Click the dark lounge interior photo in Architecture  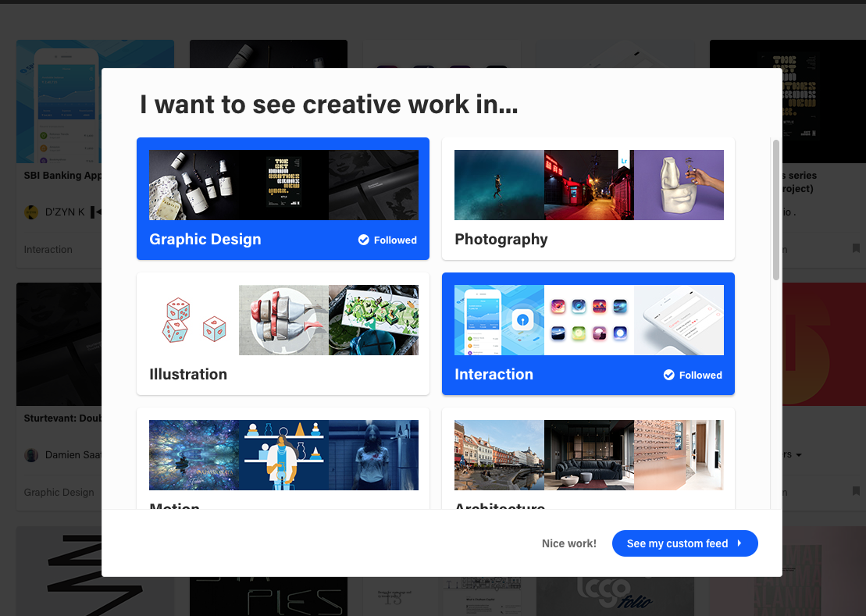tap(590, 455)
